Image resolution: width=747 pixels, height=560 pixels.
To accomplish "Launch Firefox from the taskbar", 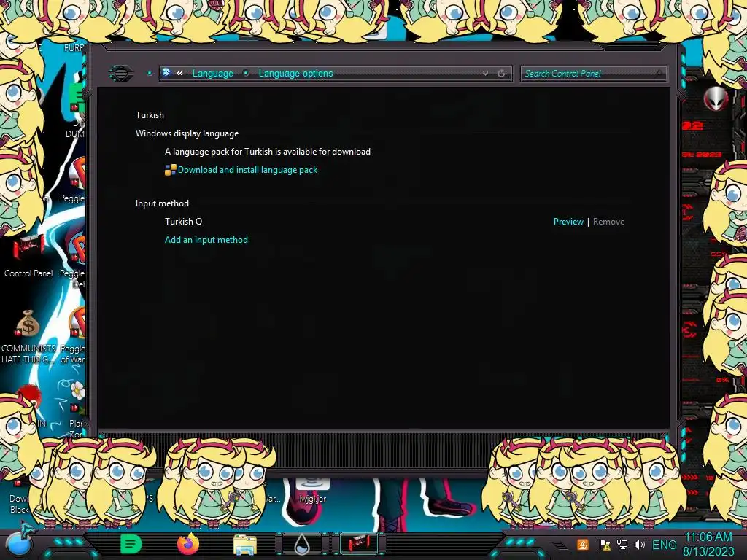I will click(188, 544).
